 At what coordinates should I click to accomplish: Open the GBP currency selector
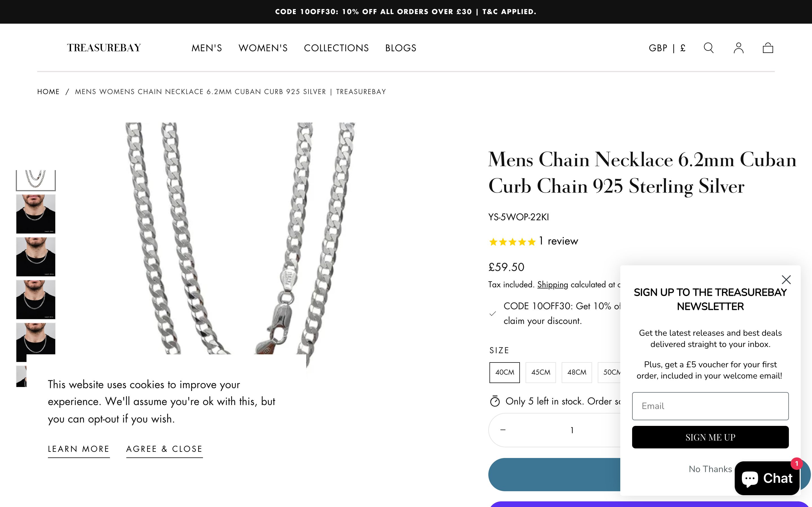tap(667, 48)
